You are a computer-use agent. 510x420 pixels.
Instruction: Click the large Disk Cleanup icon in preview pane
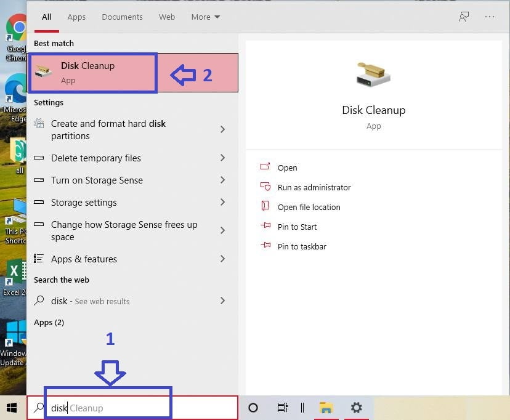[373, 75]
